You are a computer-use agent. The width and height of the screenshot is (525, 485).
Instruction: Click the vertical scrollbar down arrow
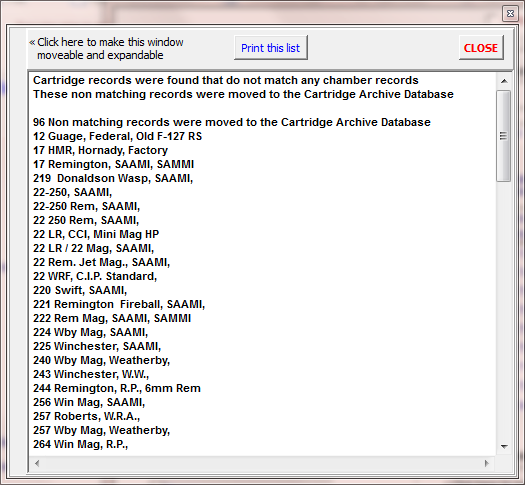click(x=504, y=446)
